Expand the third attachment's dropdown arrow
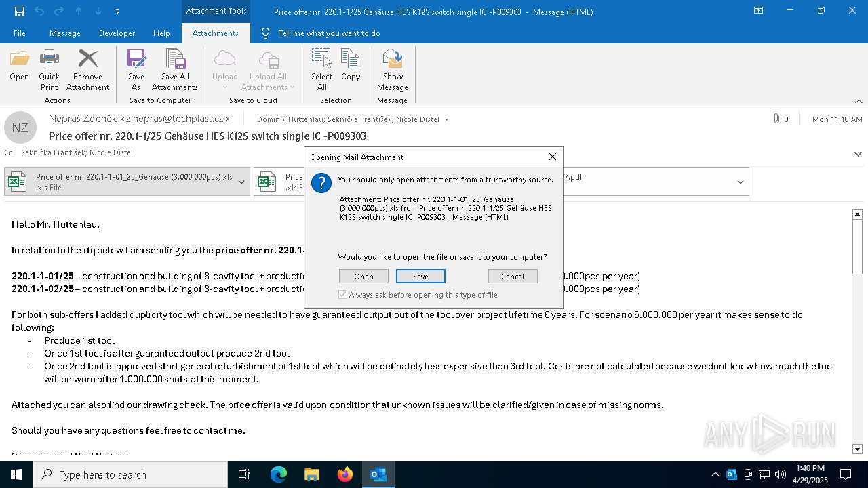Image resolution: width=868 pixels, height=488 pixels. 741,182
